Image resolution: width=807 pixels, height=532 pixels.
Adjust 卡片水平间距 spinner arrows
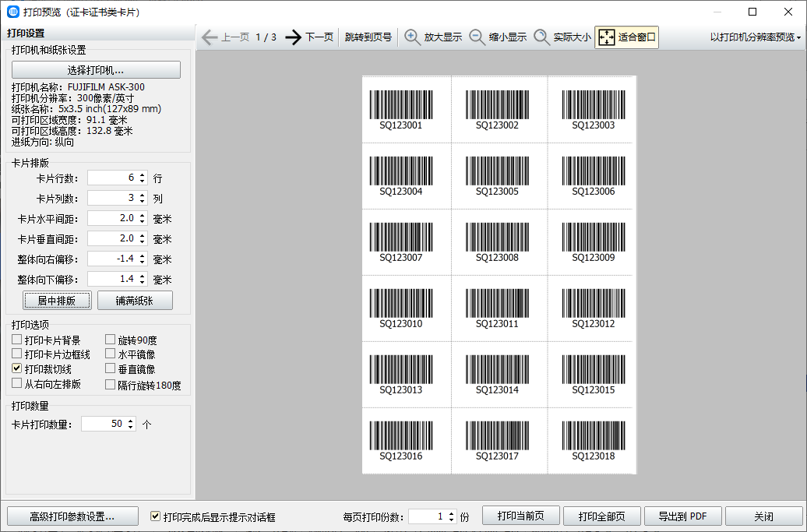coord(143,218)
